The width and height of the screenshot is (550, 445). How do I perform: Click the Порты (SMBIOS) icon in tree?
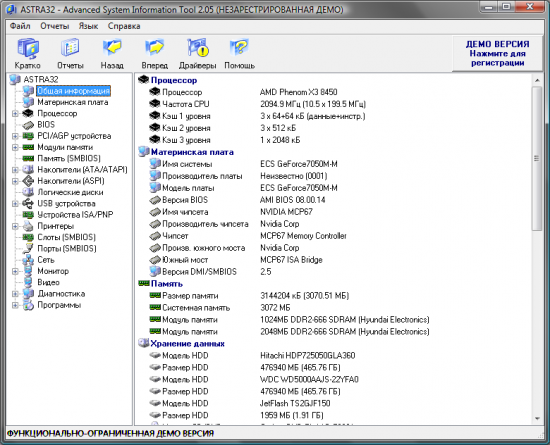click(x=28, y=249)
